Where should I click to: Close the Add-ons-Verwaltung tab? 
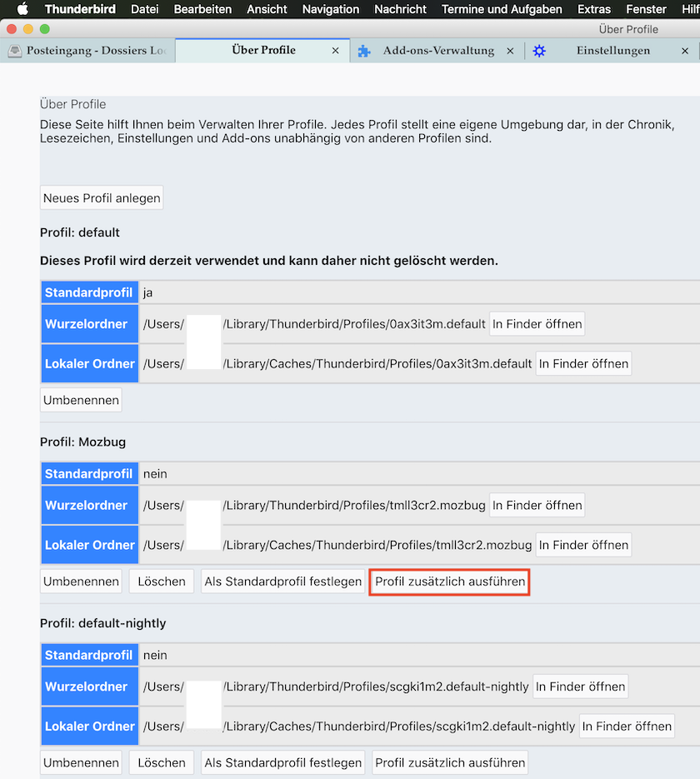pos(510,51)
